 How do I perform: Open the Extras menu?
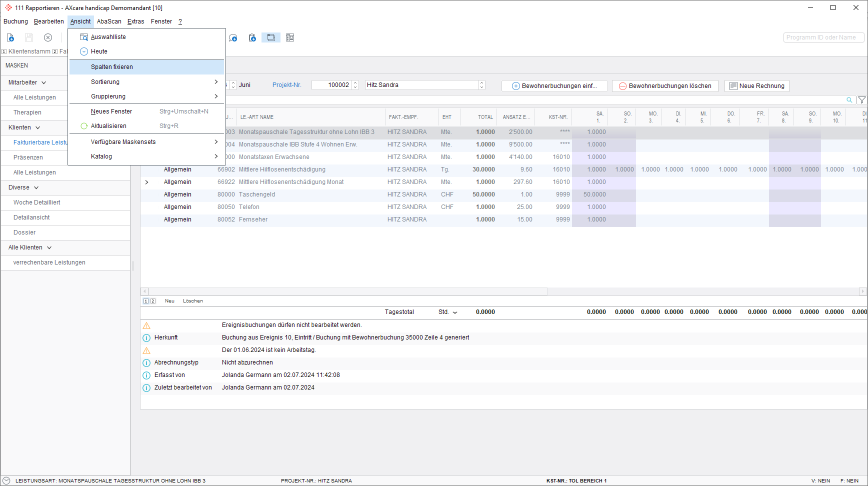135,21
